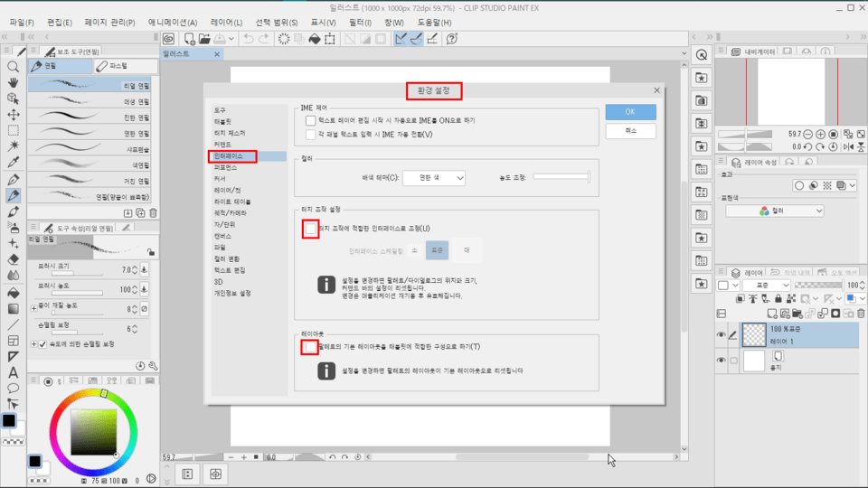This screenshot has width=868, height=488.
Task: Click the 레이어 1 thumbnail
Action: 754,334
